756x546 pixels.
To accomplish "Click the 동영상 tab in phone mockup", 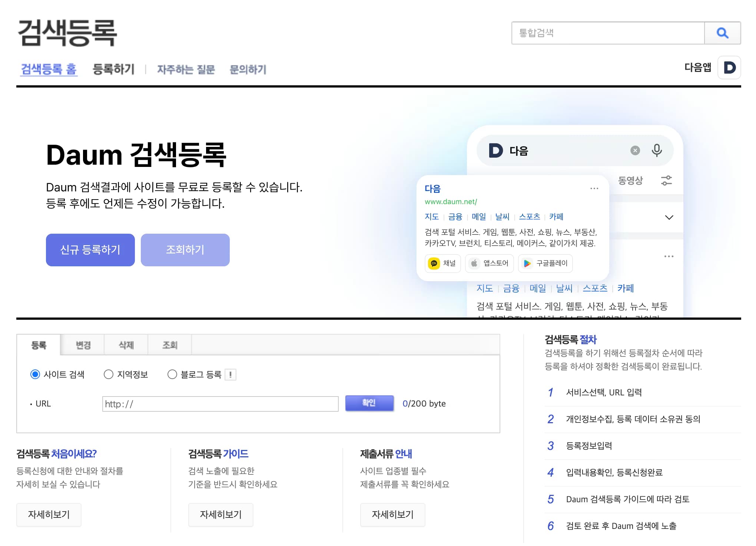I will click(x=630, y=181).
